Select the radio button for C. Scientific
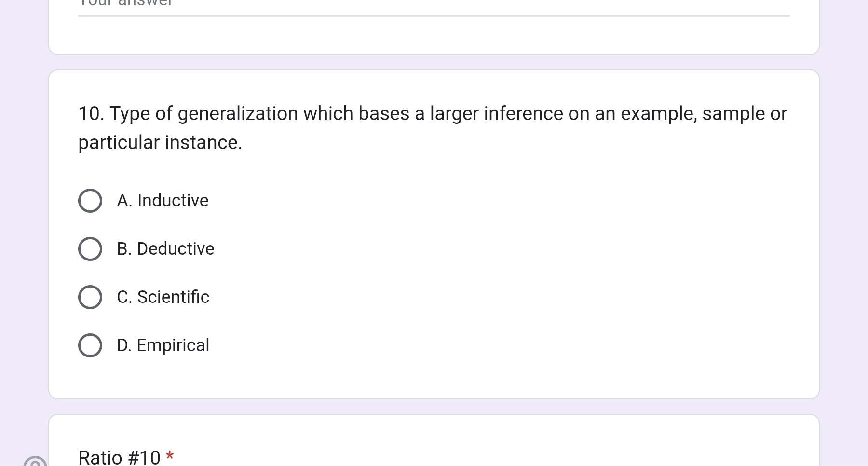 pos(90,297)
